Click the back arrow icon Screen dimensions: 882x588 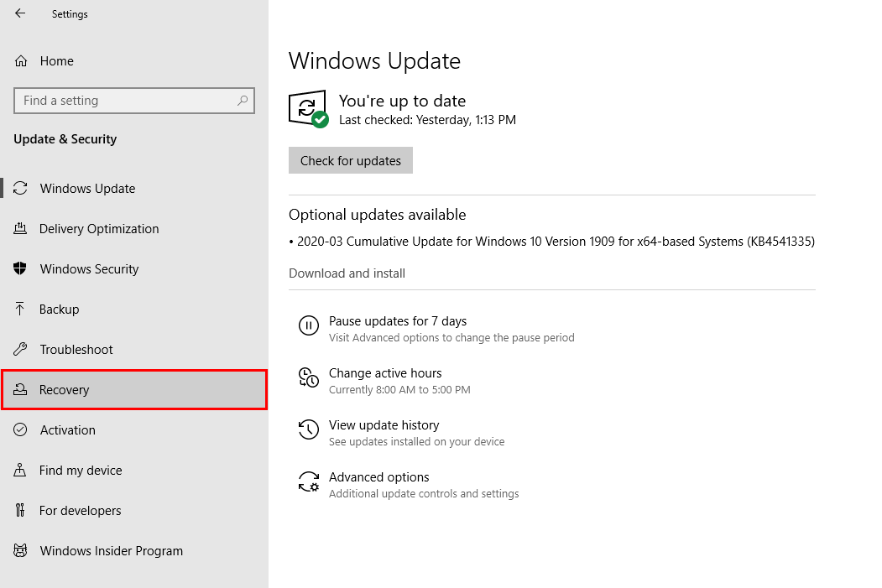pyautogui.click(x=20, y=13)
